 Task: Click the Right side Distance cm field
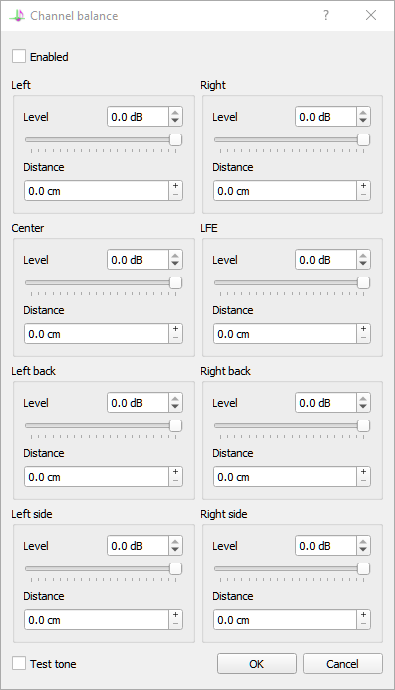tap(285, 620)
